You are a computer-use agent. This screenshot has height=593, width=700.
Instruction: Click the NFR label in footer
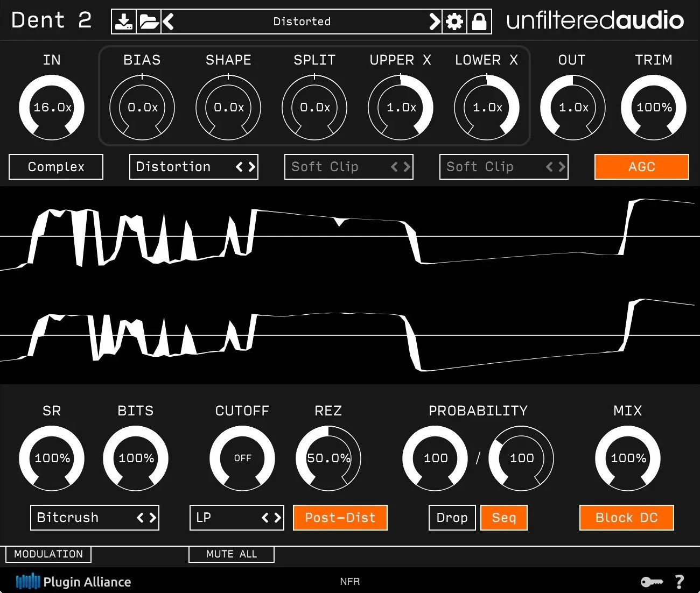point(350,582)
